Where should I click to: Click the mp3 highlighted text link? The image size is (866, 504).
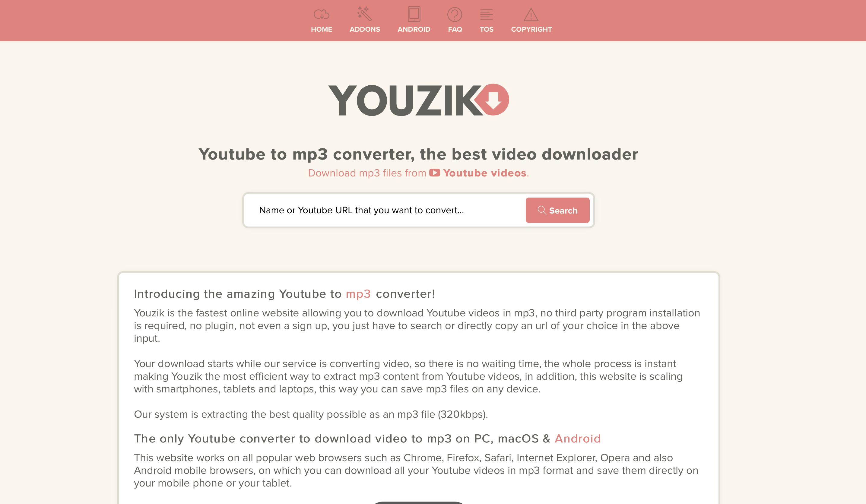click(358, 294)
